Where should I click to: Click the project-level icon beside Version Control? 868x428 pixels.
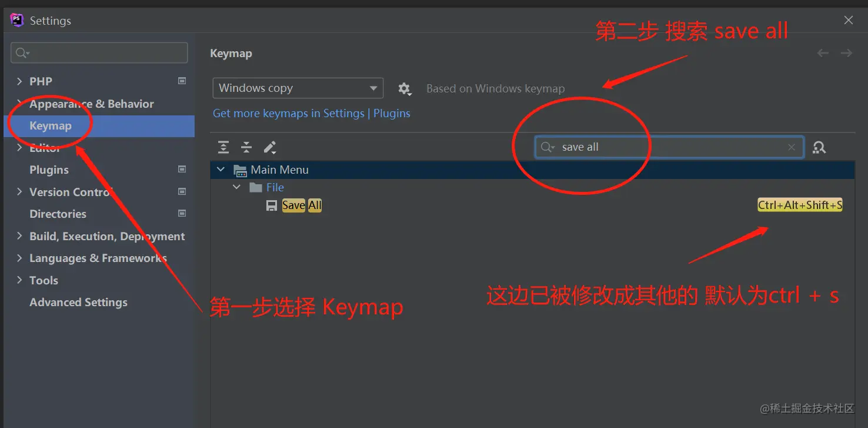[x=182, y=191]
